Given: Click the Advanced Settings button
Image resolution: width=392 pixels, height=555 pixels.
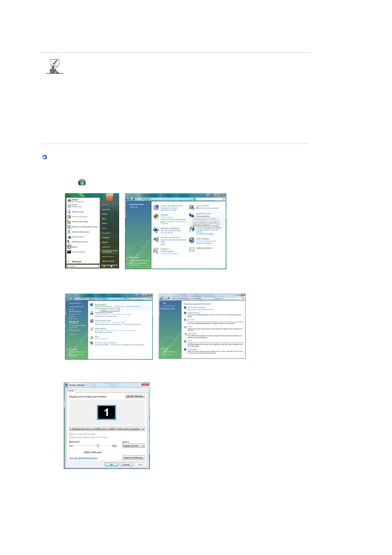Looking at the screenshot, I should click(134, 458).
